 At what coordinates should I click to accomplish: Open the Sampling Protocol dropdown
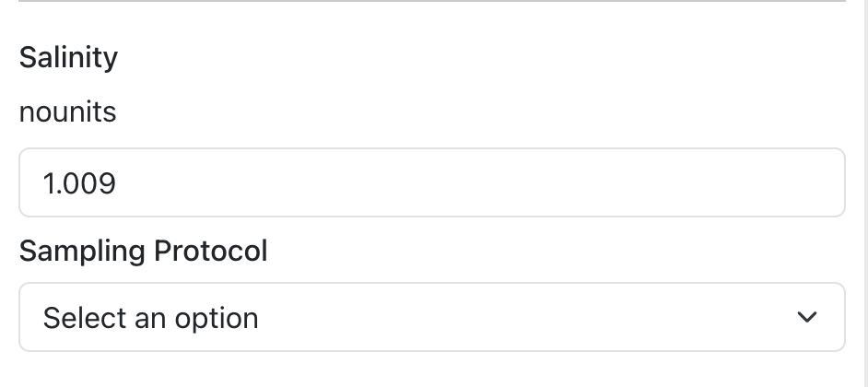point(431,318)
